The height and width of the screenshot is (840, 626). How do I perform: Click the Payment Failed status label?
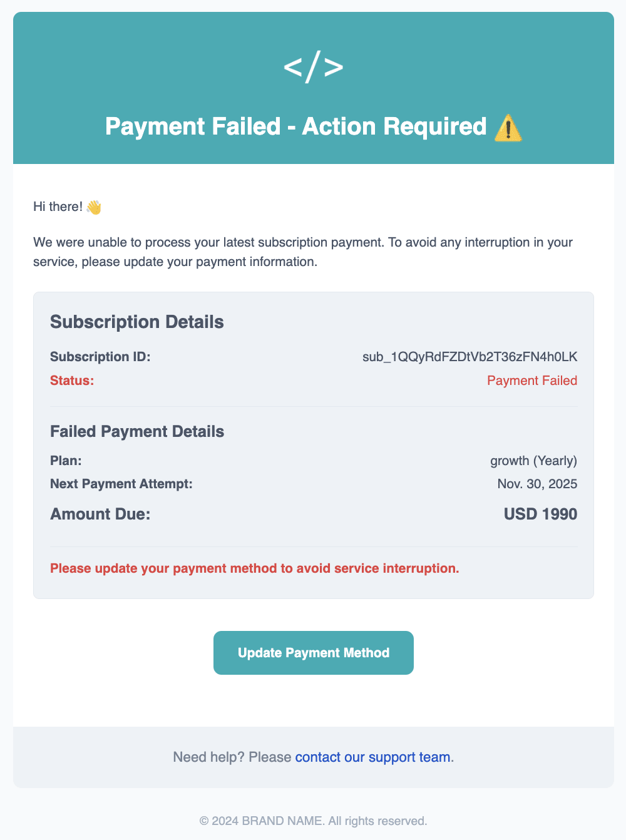532,380
